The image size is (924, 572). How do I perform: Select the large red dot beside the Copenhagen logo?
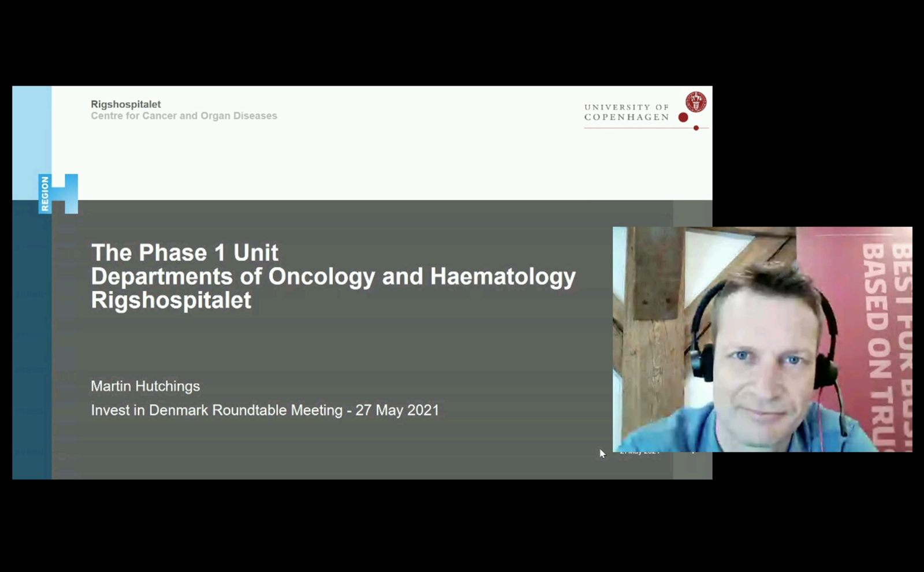coord(683,118)
